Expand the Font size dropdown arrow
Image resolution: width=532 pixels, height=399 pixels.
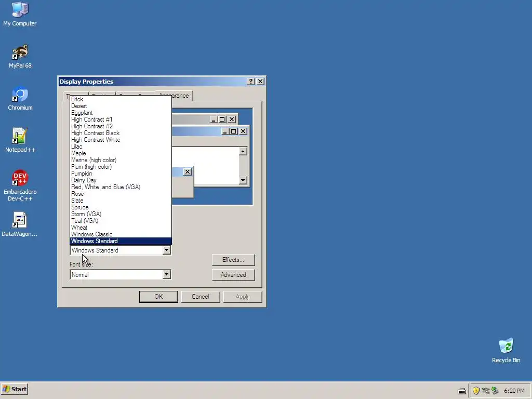166,275
